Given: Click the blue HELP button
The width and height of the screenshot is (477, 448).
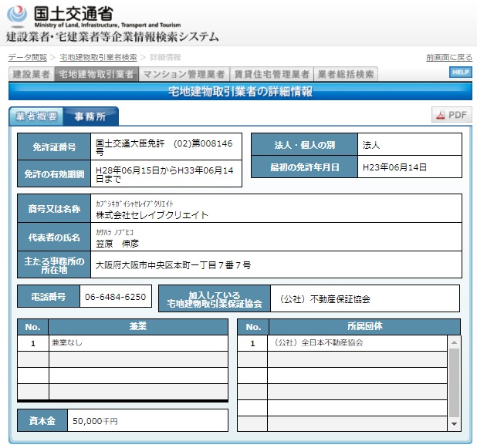Looking at the screenshot, I should (x=461, y=72).
